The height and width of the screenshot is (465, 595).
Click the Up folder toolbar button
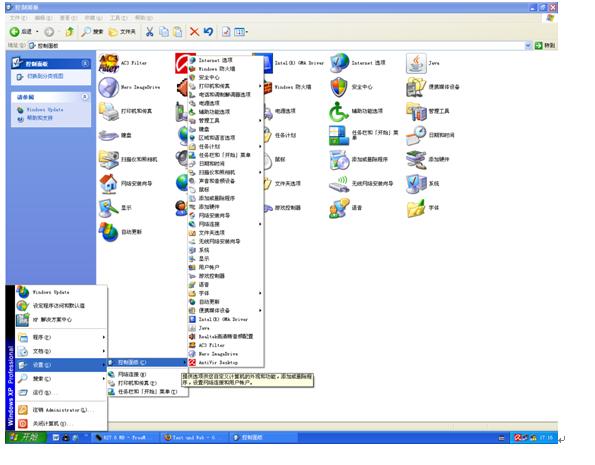[x=69, y=32]
